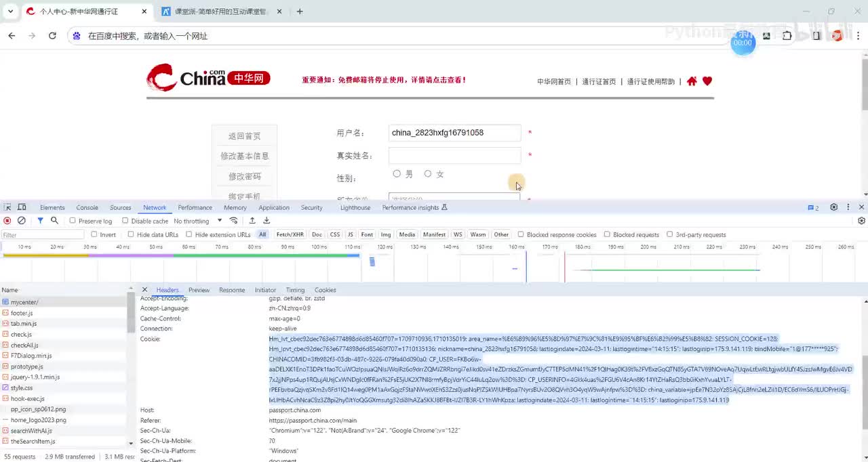This screenshot has height=462, width=868.
Task: Switch to the Sources panel
Action: [x=120, y=207]
